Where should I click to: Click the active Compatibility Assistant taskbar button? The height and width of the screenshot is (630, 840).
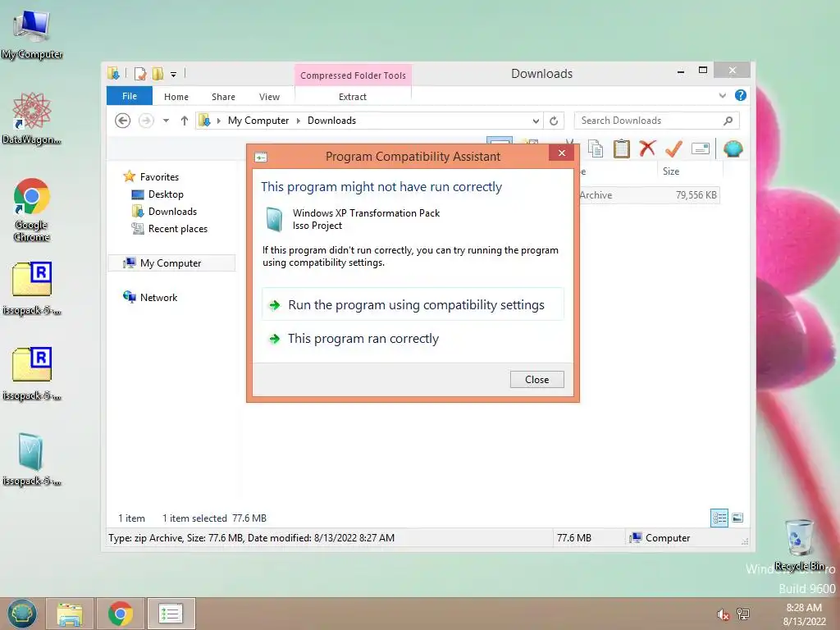coord(171,614)
